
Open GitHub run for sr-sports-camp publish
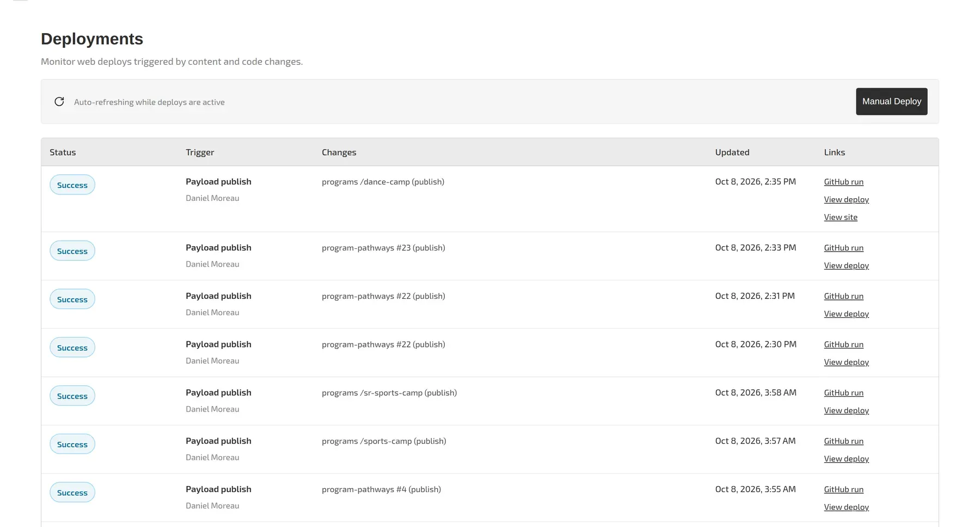point(843,393)
